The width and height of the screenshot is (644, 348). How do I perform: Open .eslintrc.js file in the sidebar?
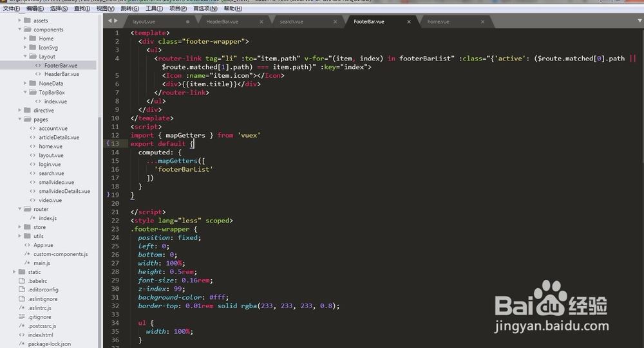(39, 307)
